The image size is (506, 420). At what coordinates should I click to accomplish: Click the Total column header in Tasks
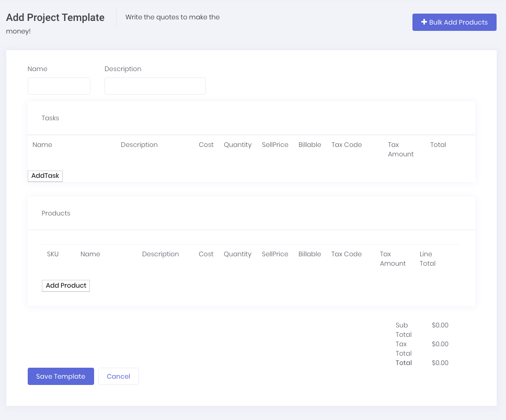click(438, 145)
